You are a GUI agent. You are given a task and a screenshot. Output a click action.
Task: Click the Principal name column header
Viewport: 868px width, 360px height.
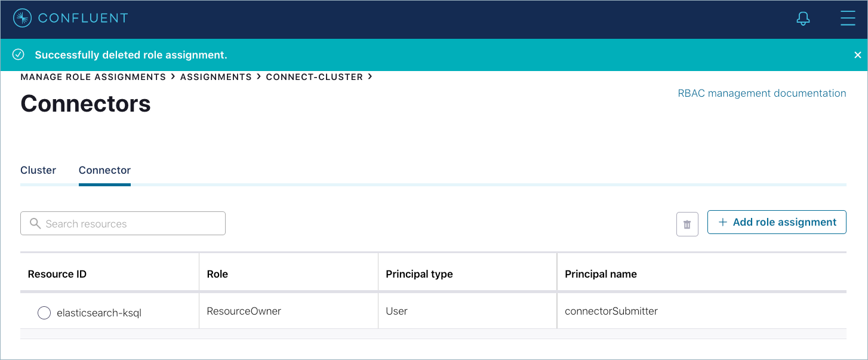tap(601, 274)
